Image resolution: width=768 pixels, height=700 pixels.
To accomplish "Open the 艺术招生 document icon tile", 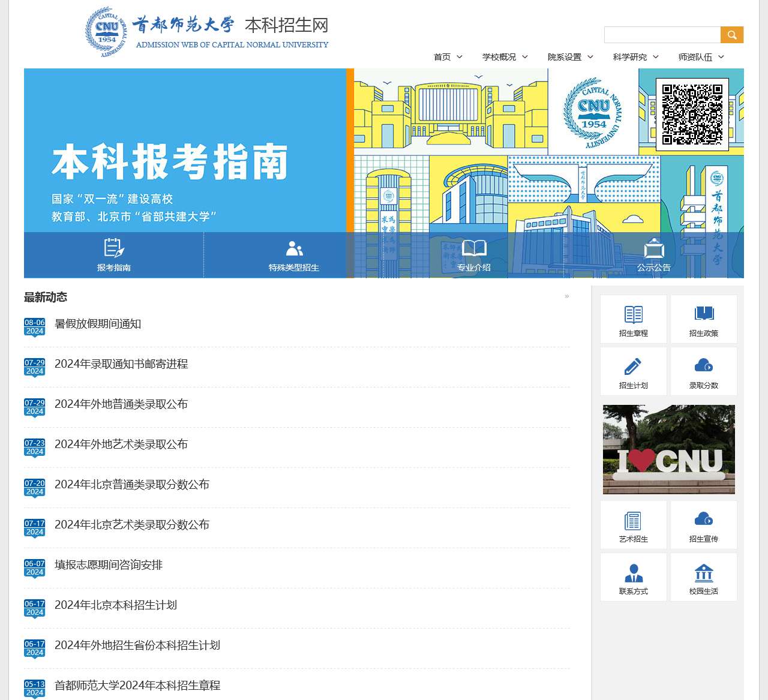I will (634, 525).
